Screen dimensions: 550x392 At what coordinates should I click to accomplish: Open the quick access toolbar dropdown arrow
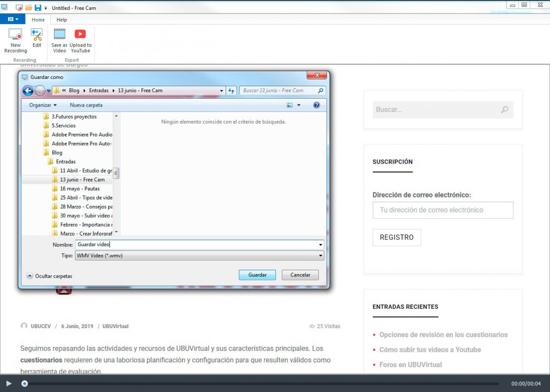pyautogui.click(x=46, y=8)
